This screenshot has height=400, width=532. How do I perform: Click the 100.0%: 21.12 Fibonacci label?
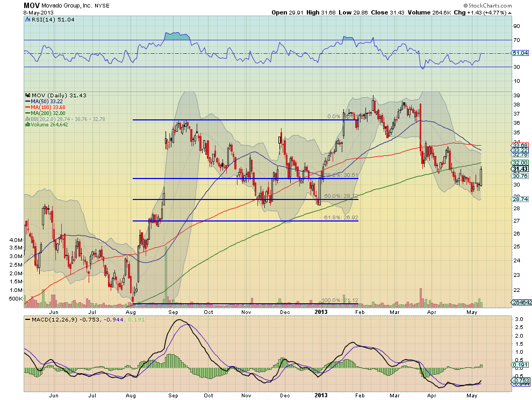pyautogui.click(x=340, y=300)
